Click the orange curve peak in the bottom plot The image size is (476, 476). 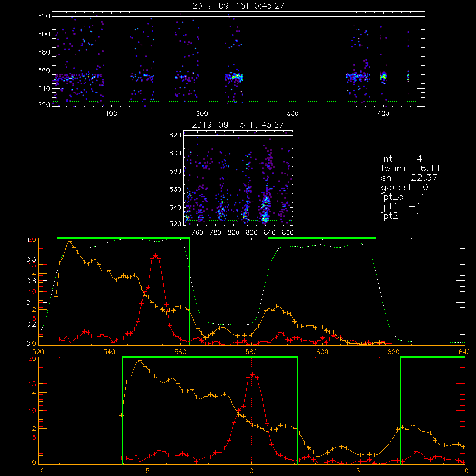tap(140, 361)
